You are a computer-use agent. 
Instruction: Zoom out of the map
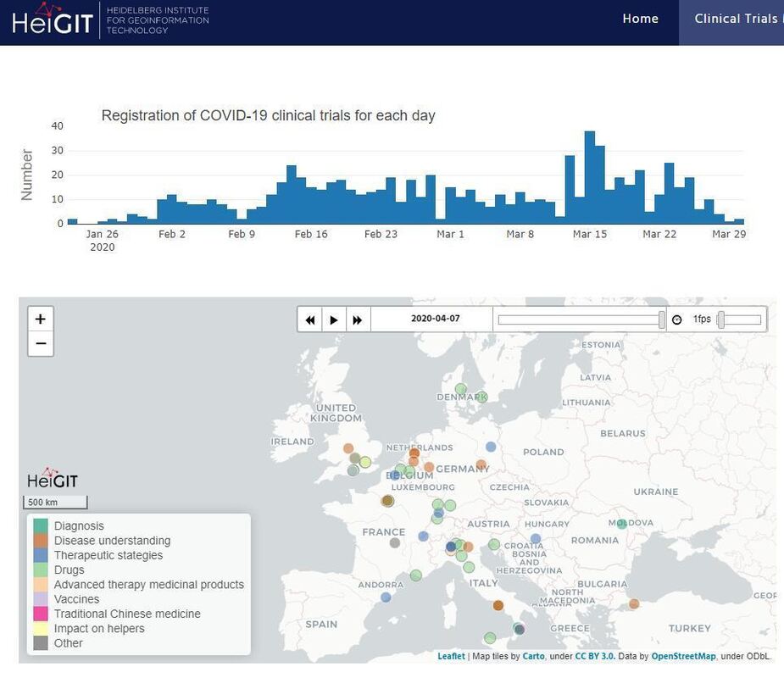40,344
